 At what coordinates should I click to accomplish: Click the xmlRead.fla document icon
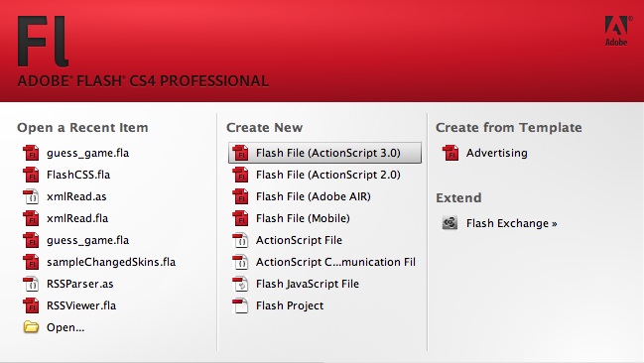point(31,218)
